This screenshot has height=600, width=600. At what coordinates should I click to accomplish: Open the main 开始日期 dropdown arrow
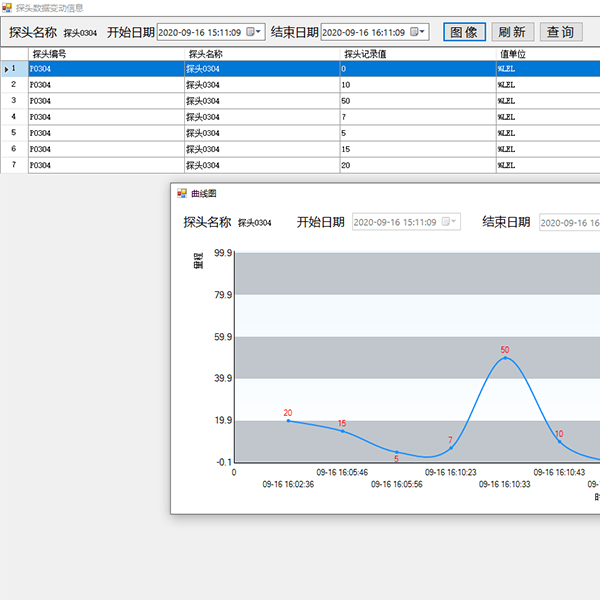pyautogui.click(x=259, y=32)
